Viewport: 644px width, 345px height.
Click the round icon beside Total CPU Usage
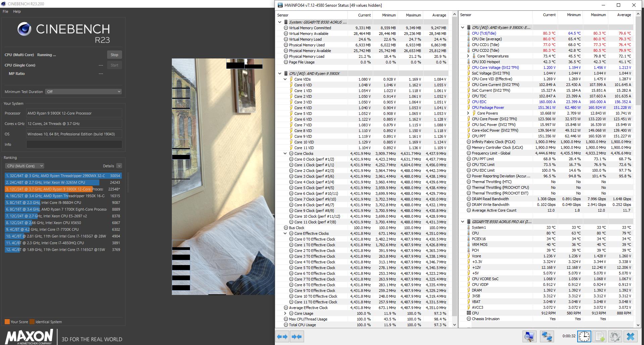pyautogui.click(x=286, y=325)
